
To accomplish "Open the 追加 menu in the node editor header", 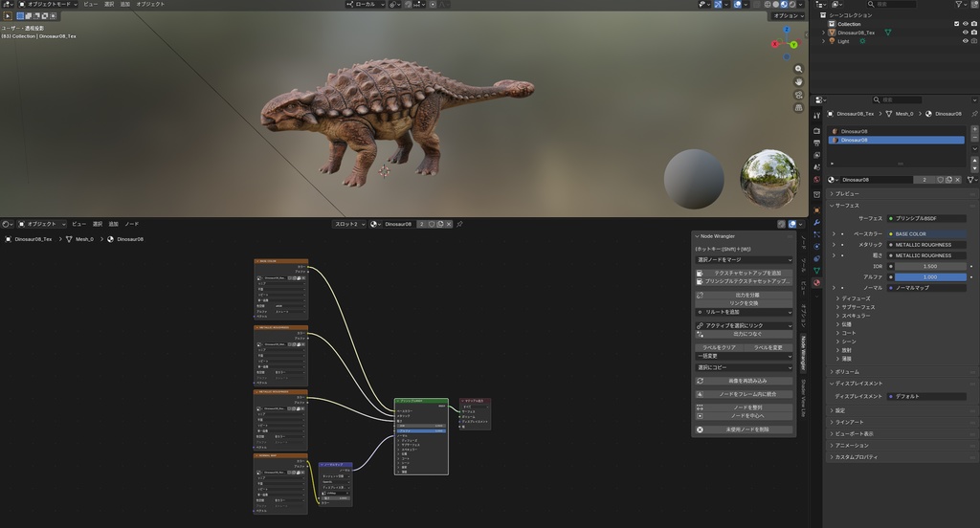I will pos(114,224).
